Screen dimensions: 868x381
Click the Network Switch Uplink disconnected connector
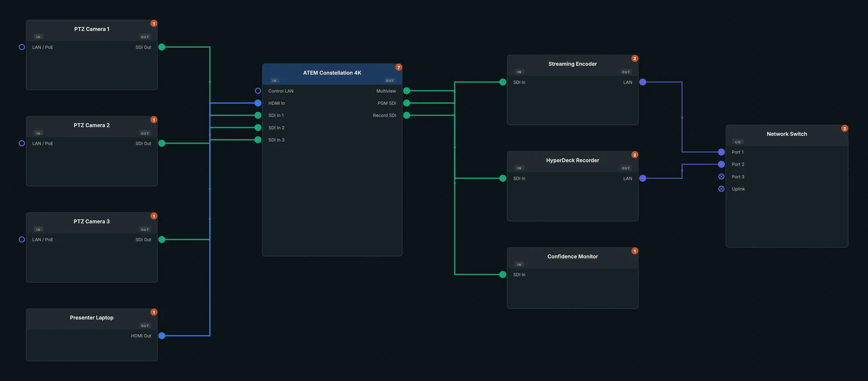point(721,189)
